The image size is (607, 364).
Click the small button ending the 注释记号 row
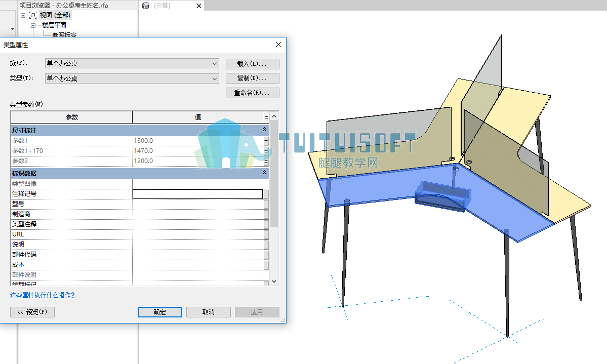pos(266,194)
